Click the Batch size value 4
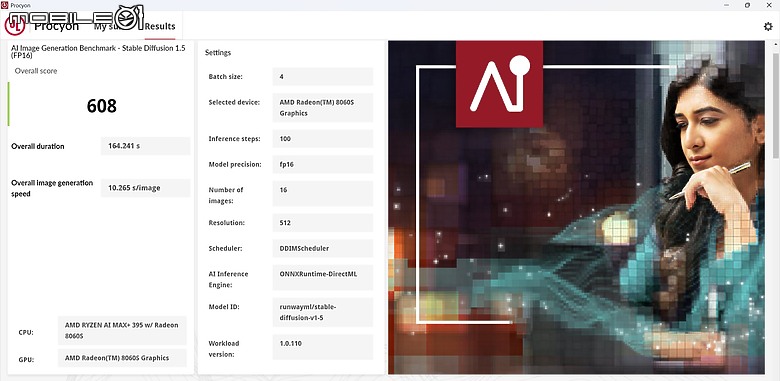 [x=323, y=77]
